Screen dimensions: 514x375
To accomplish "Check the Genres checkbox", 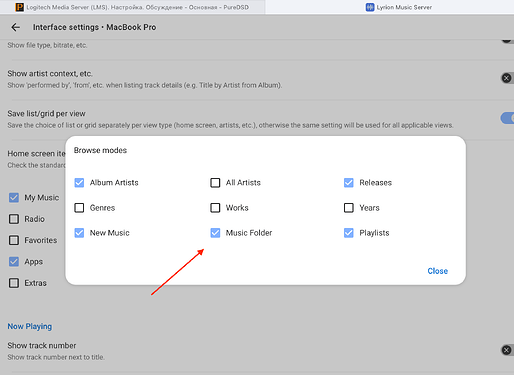I will (79, 208).
